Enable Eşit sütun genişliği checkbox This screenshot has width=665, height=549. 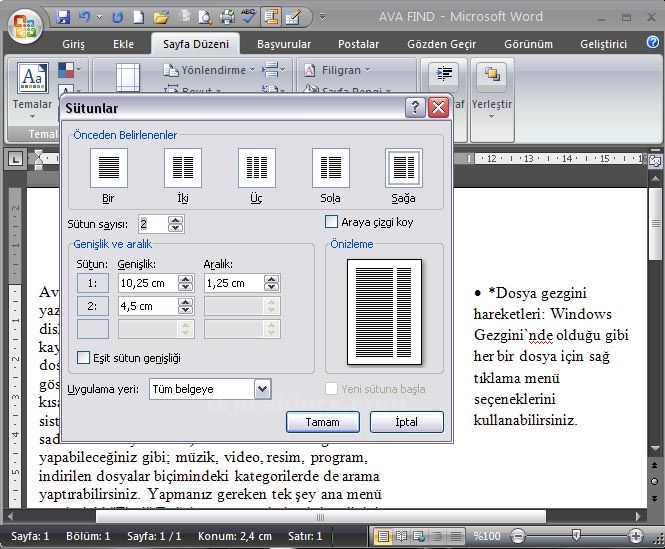(83, 357)
